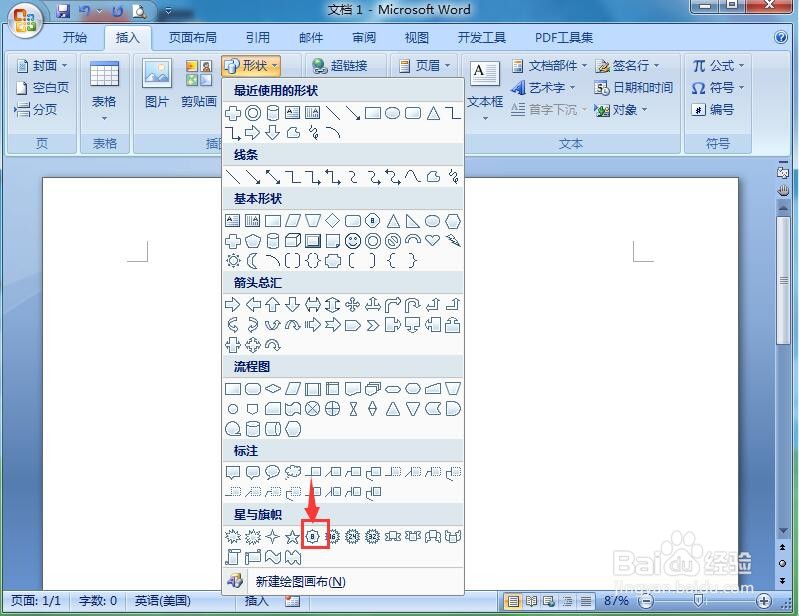Switch to full screen reading view
This screenshot has width=799, height=616.
[531, 602]
